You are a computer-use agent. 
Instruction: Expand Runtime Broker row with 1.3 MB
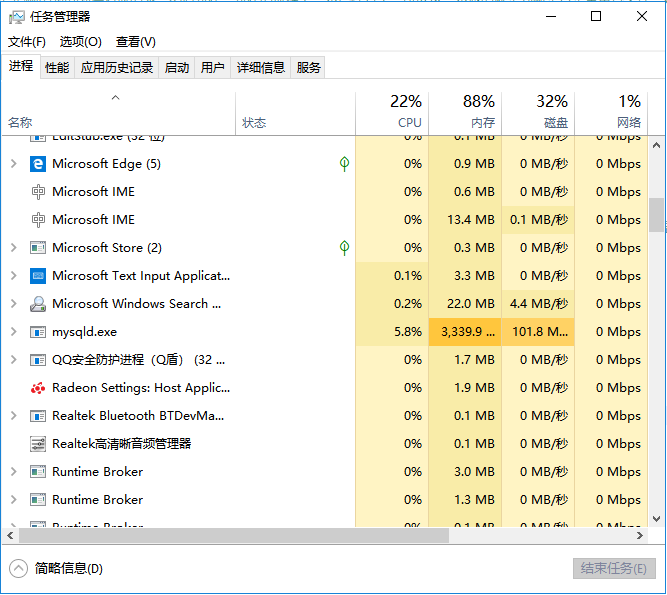coord(14,500)
